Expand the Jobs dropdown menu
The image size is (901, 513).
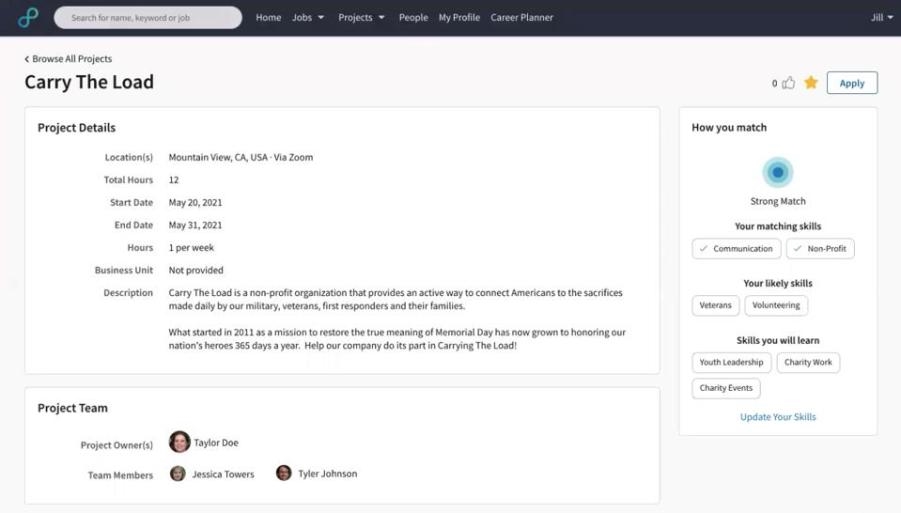[x=308, y=18]
